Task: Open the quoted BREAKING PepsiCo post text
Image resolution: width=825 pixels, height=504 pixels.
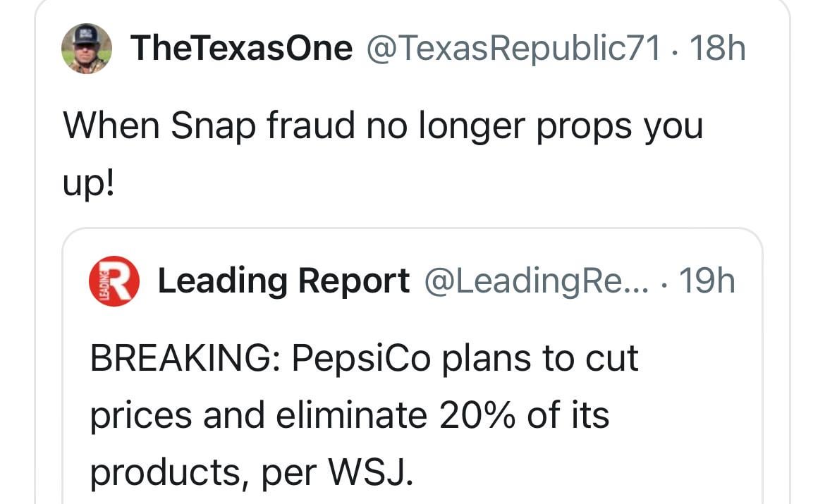Action: click(364, 416)
